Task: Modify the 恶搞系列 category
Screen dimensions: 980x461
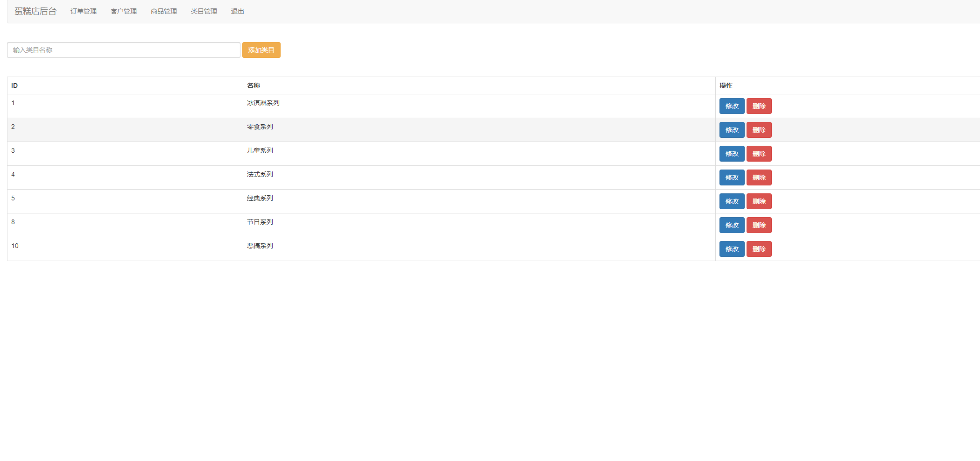Action: pyautogui.click(x=732, y=249)
